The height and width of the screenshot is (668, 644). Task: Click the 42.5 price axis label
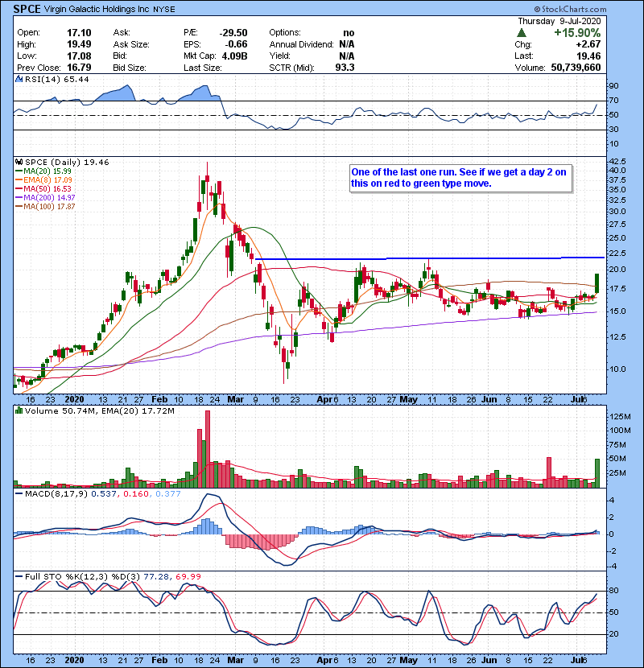tap(617, 162)
